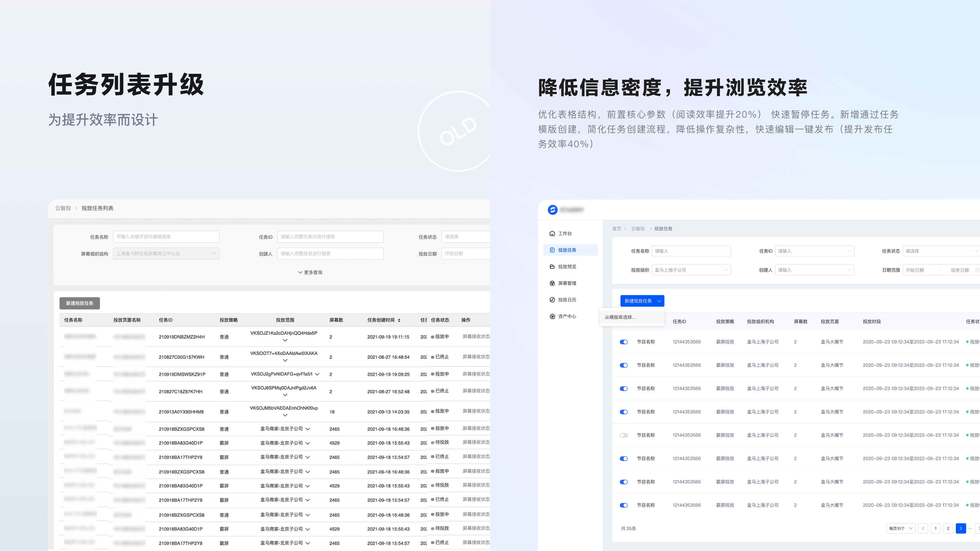980x551 pixels.
Task: Expand 更多查询 in old list
Action: pyautogui.click(x=310, y=272)
